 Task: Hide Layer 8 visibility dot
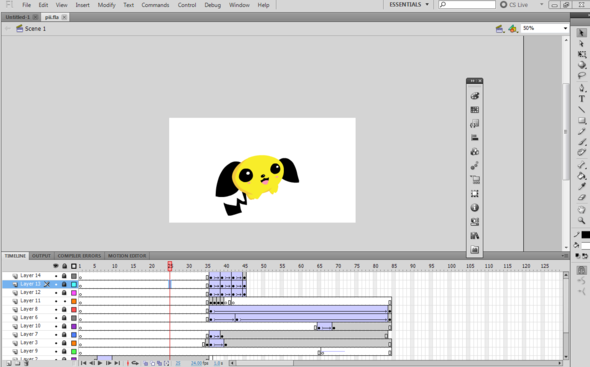coord(56,309)
